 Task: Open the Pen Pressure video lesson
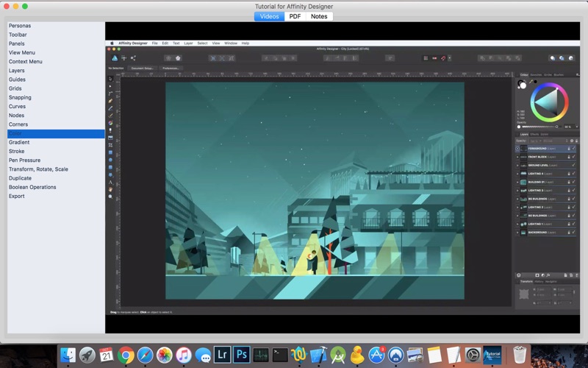[24, 160]
